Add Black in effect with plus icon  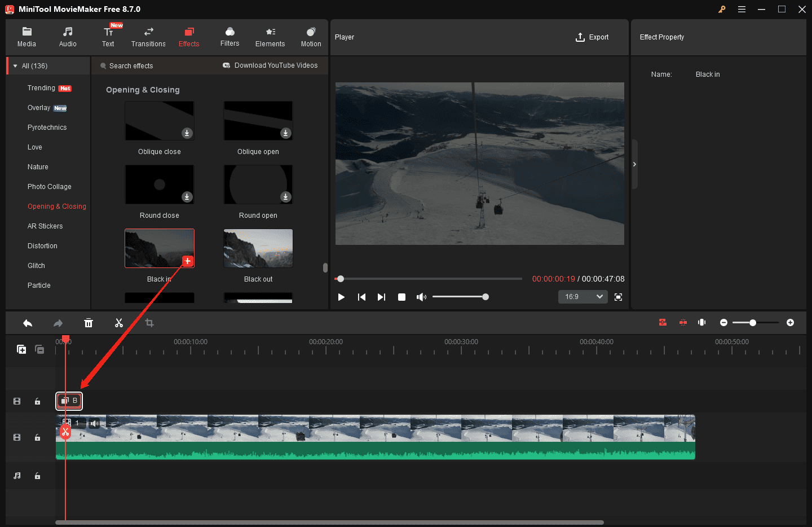coord(188,261)
